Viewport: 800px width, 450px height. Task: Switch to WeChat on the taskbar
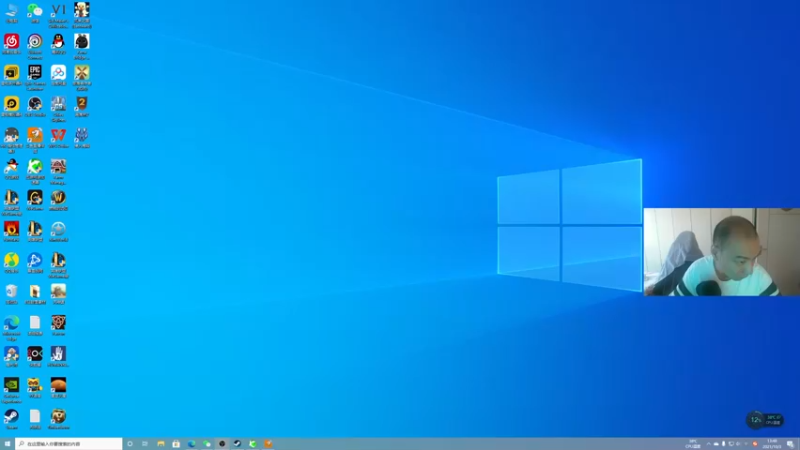207,444
